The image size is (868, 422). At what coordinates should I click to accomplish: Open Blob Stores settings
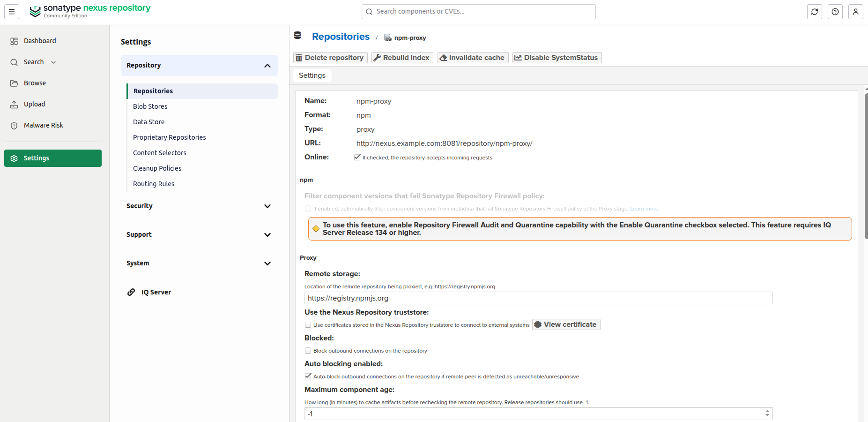[x=150, y=106]
